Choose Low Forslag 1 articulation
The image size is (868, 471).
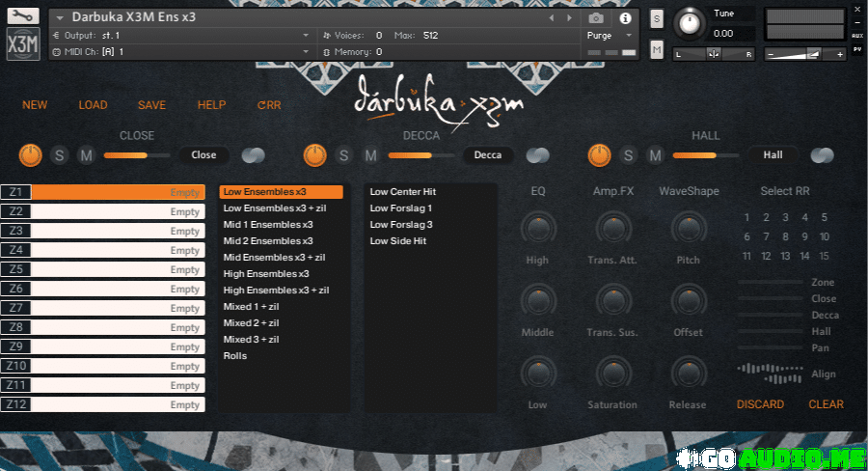401,208
